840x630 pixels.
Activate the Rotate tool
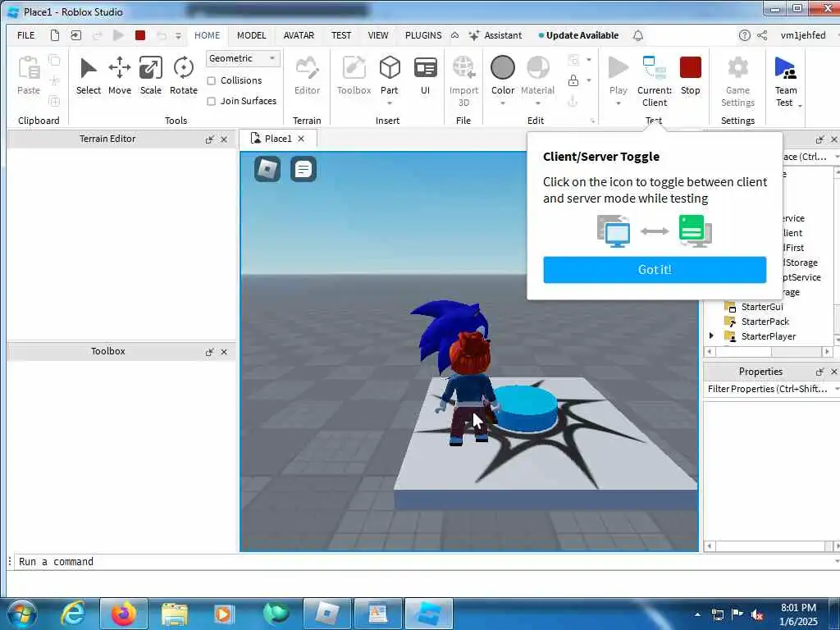click(183, 69)
